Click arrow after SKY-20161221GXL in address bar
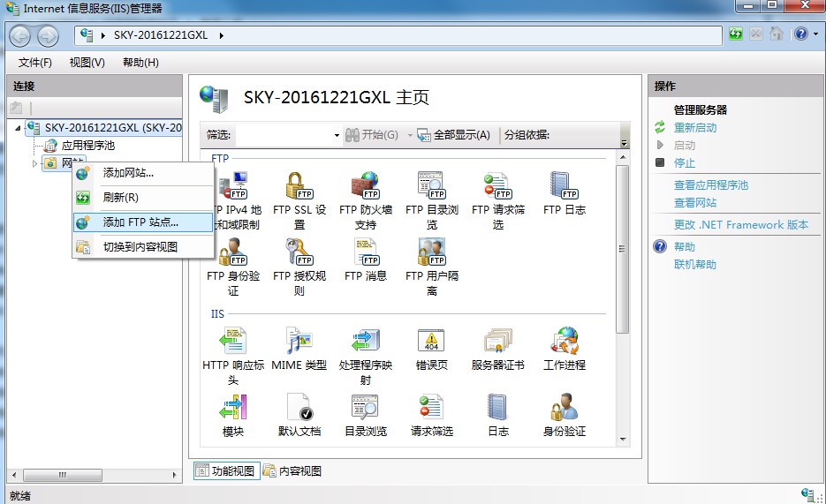Viewport: 826px width, 504px height. click(221, 35)
